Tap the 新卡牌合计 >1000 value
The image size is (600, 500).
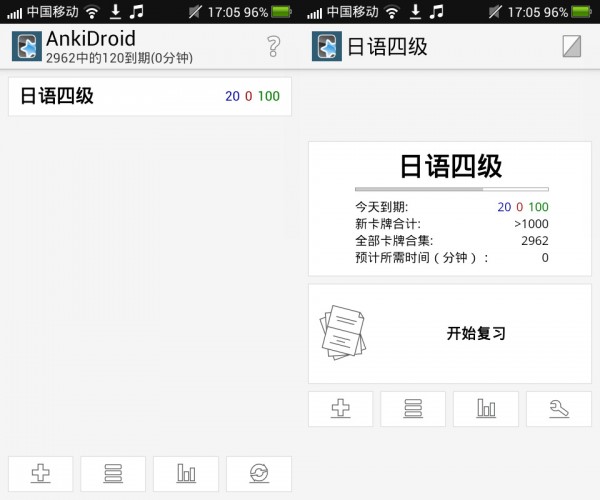pos(531,224)
